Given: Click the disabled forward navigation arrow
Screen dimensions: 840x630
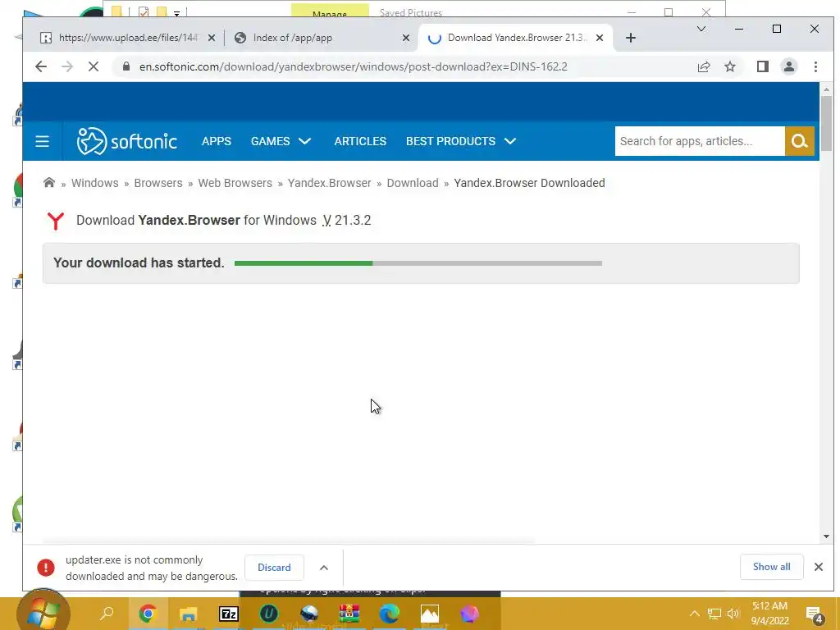Looking at the screenshot, I should pos(67,66).
